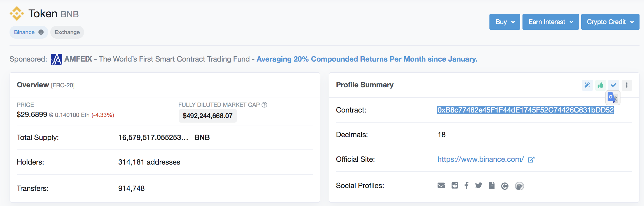644x206 pixels.
Task: Click the highlighted contract address
Action: click(x=525, y=110)
